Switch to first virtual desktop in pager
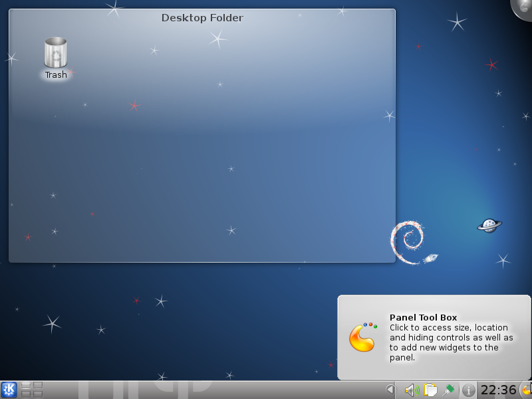Viewport: 532px width, 399px height. click(x=26, y=386)
